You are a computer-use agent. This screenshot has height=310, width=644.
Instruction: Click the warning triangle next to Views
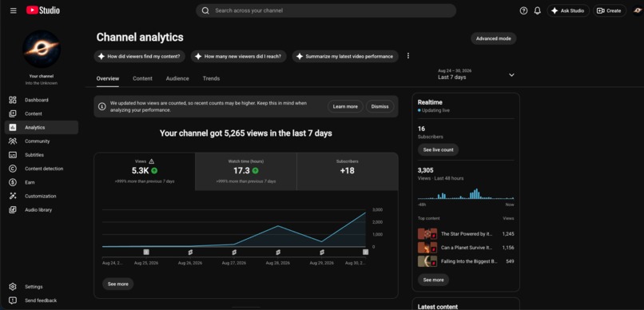[x=152, y=161]
